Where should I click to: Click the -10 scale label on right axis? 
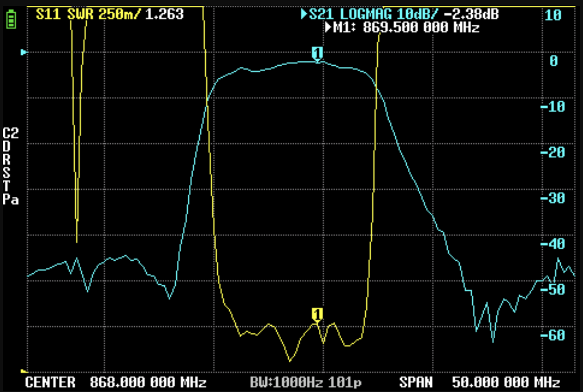[x=553, y=107]
